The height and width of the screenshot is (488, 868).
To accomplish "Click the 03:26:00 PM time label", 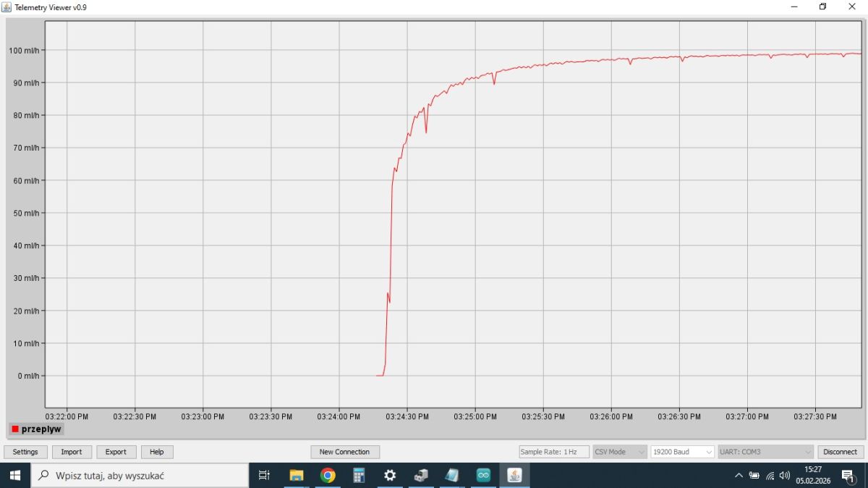I will point(611,416).
